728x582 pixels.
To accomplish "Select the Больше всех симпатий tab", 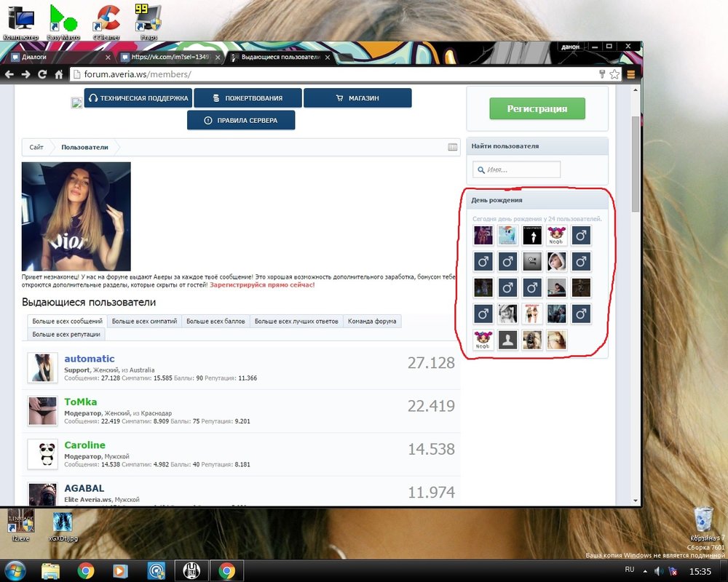I will point(144,321).
